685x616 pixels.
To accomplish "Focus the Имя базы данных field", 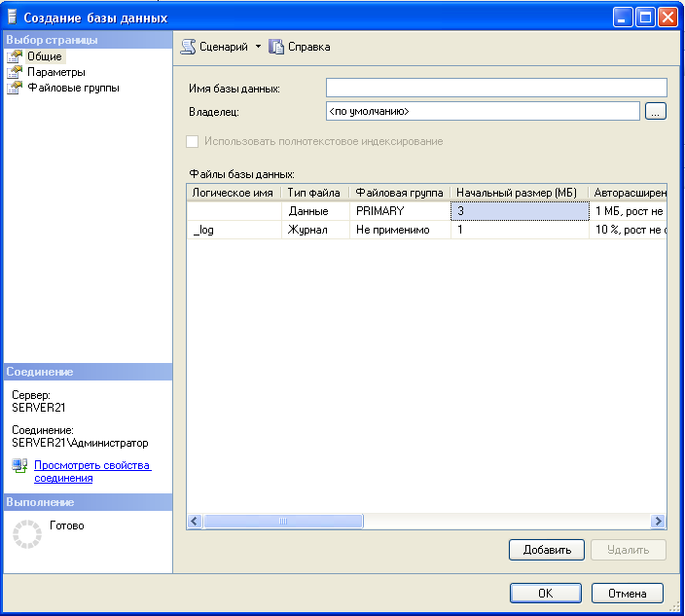I will (496, 88).
